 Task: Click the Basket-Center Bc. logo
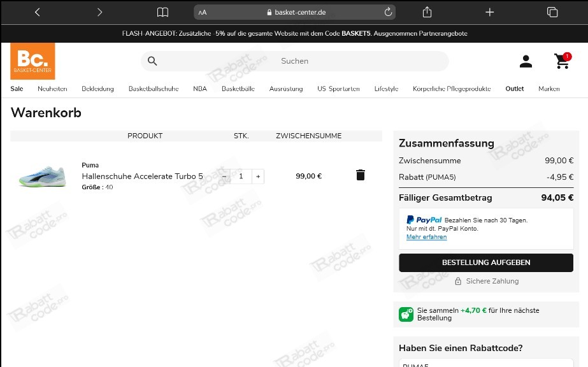(32, 61)
